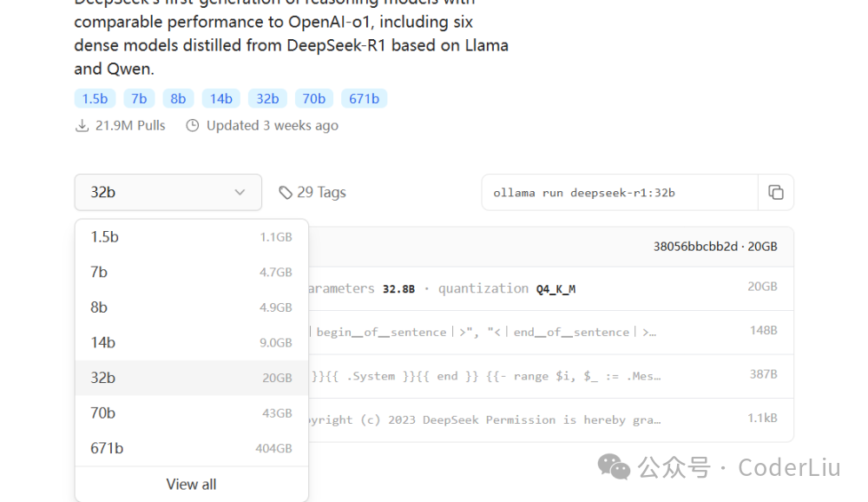
Task: Click the download icon next to Pulls
Action: [82, 126]
